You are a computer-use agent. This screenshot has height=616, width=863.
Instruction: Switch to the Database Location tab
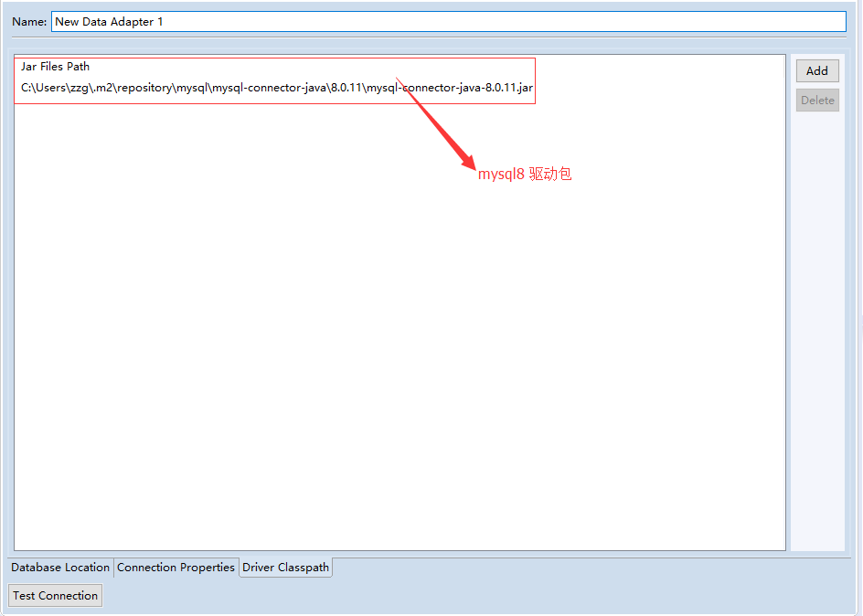click(x=60, y=567)
